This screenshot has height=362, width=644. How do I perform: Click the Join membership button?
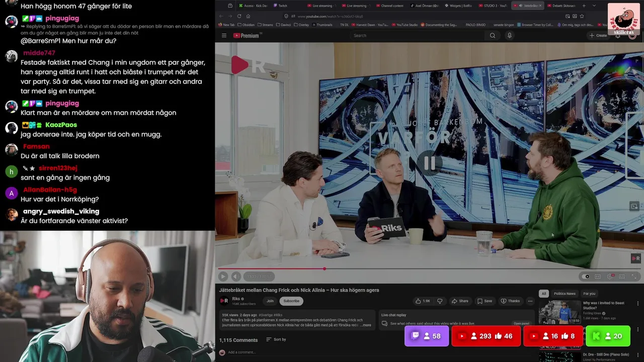[x=270, y=301]
